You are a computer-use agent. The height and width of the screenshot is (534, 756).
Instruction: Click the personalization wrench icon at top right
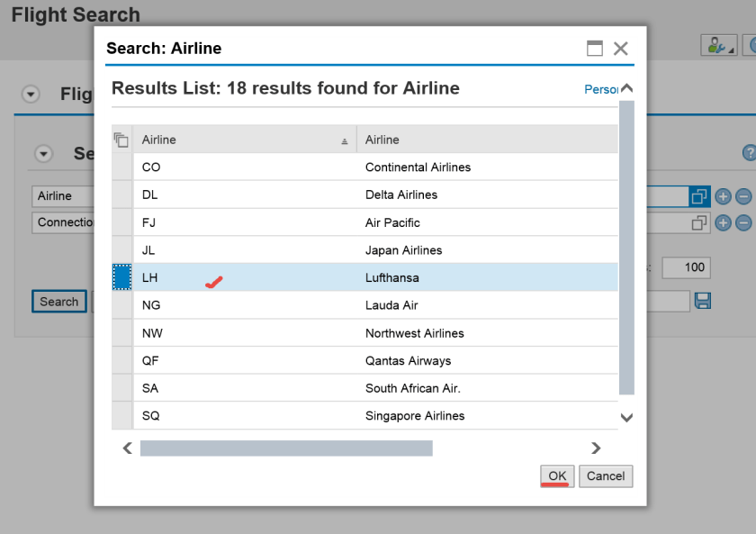pyautogui.click(x=718, y=46)
